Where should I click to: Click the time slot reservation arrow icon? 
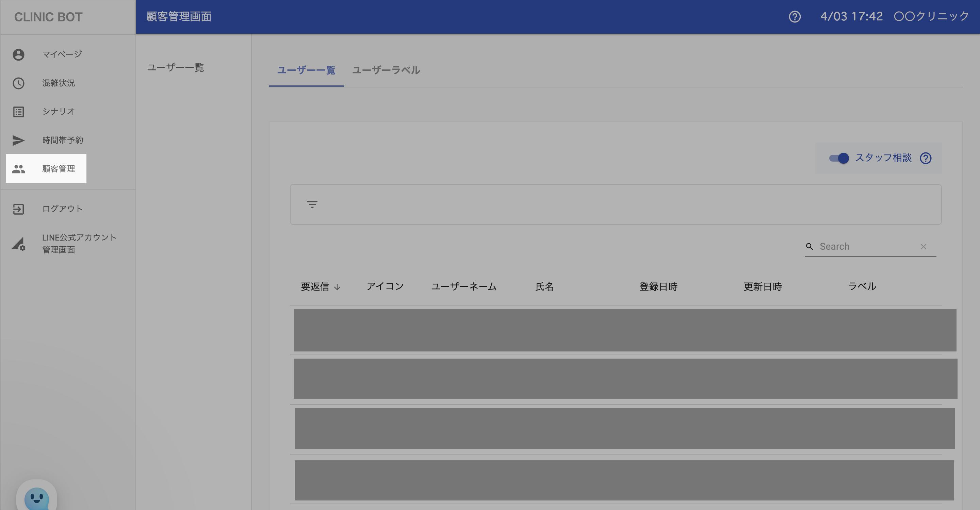tap(18, 140)
